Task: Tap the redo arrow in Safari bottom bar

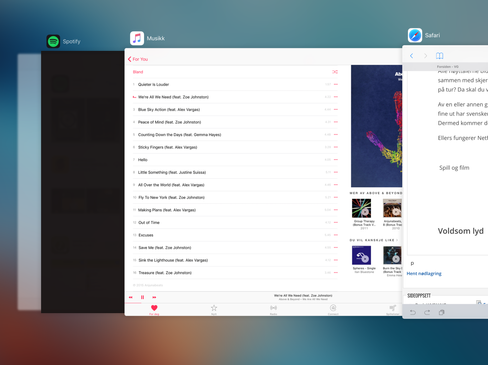Action: tap(427, 312)
